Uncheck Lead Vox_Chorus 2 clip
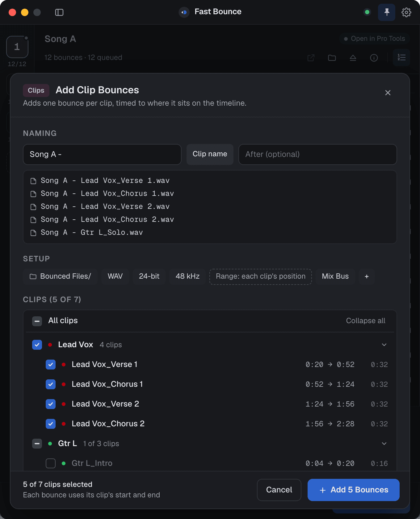Image resolution: width=420 pixels, height=519 pixels. click(x=51, y=424)
